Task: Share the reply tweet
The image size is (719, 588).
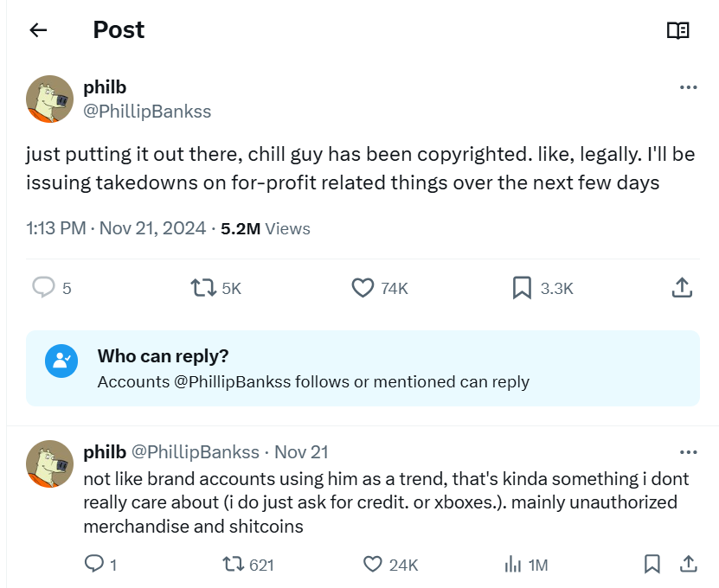Action: (x=689, y=564)
